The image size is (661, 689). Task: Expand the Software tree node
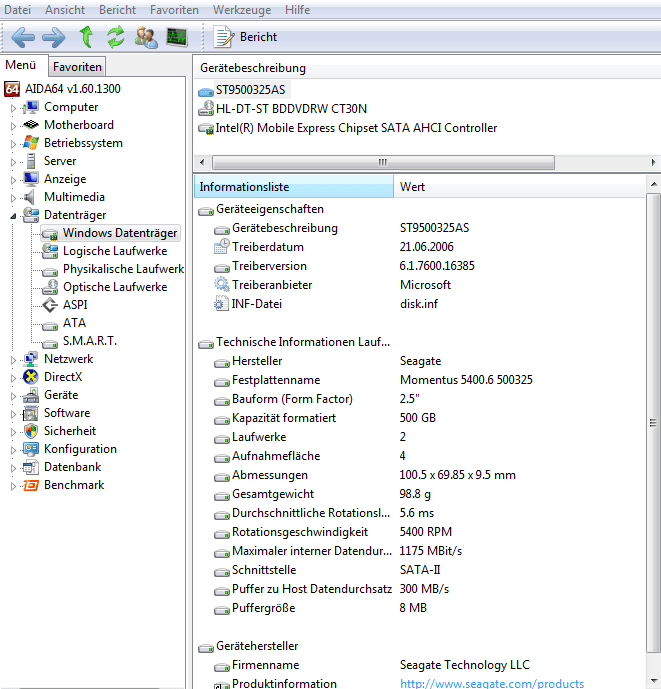pyautogui.click(x=13, y=414)
